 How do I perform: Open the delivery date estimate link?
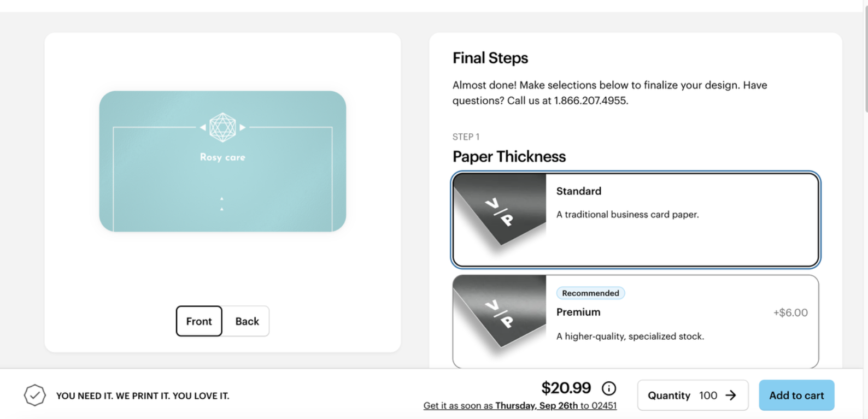[x=520, y=406]
